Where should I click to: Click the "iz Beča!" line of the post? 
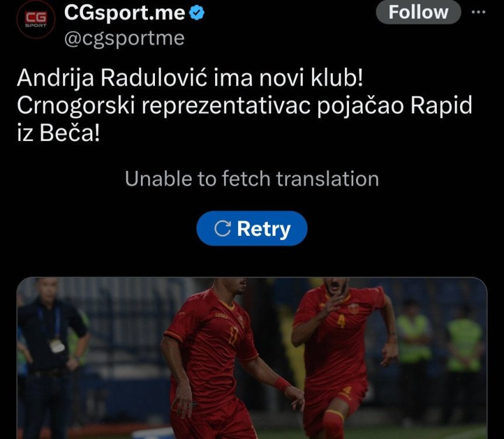pos(58,133)
